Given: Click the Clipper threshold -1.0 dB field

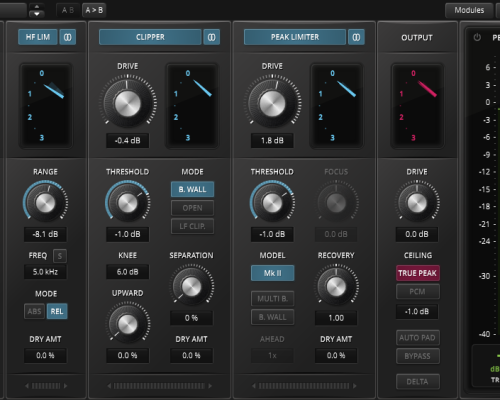Looking at the screenshot, I should pyautogui.click(x=128, y=234).
